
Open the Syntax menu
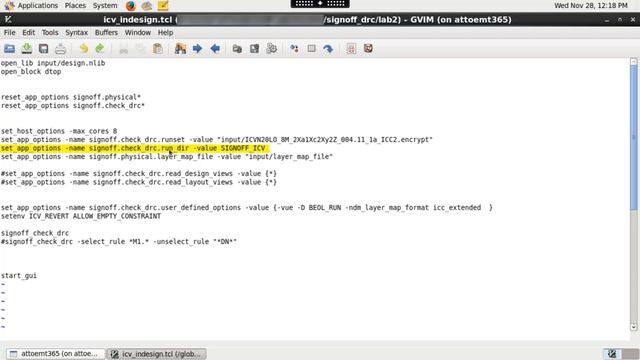[x=76, y=33]
